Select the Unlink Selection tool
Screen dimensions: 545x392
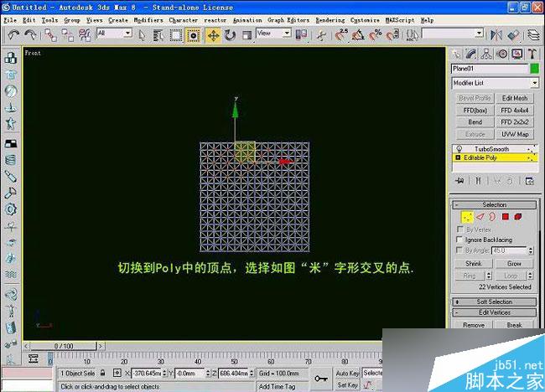click(x=67, y=35)
